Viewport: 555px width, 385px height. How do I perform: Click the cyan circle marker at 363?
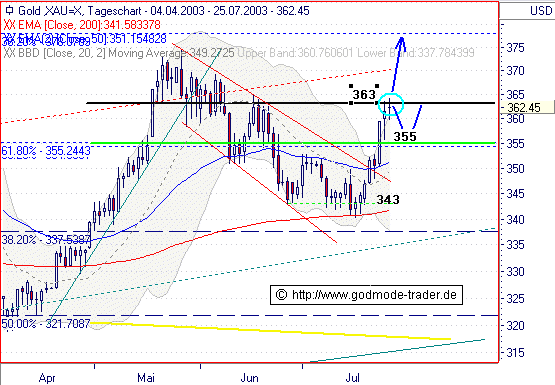tap(391, 104)
